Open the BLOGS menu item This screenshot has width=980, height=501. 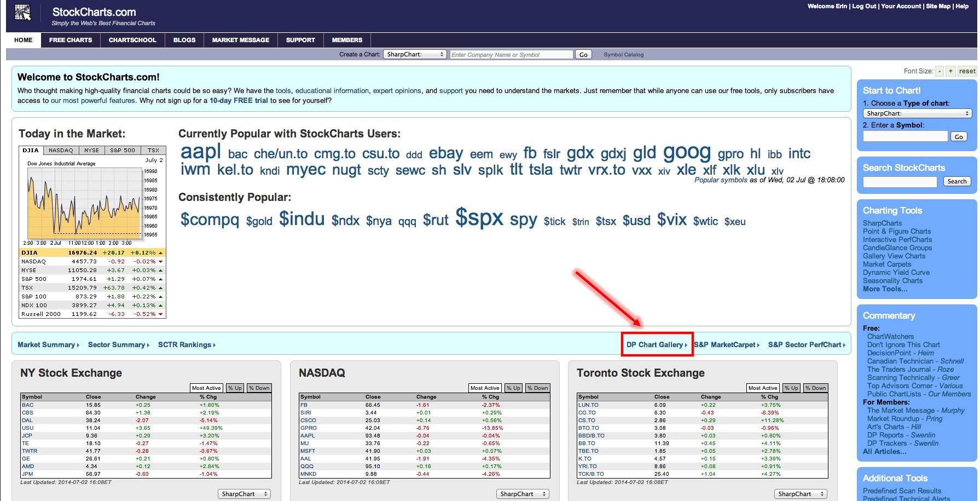(184, 40)
